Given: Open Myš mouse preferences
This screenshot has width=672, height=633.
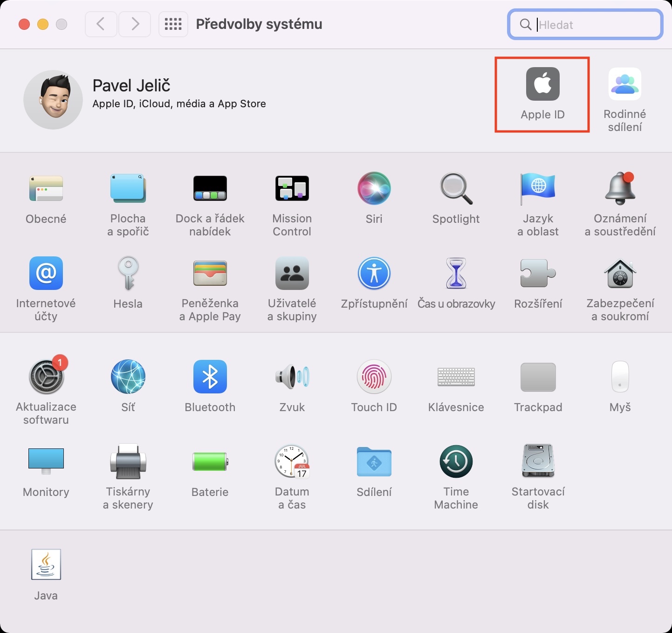Looking at the screenshot, I should (x=620, y=386).
